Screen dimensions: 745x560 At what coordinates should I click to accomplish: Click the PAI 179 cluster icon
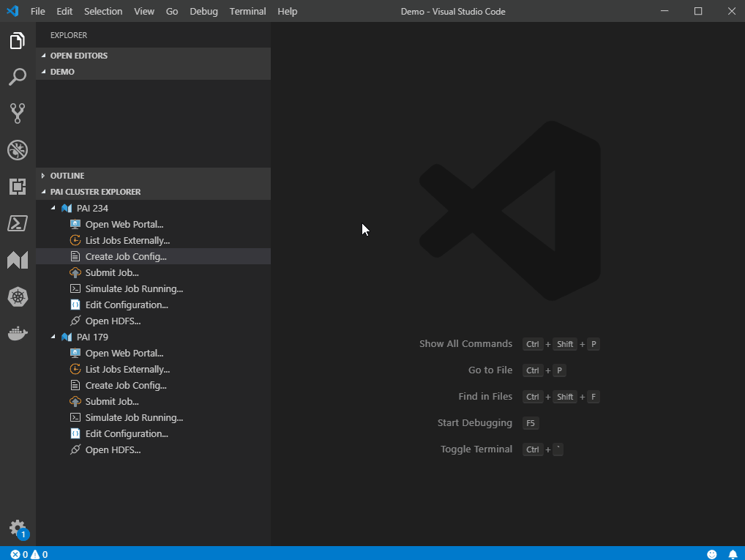pyautogui.click(x=67, y=337)
